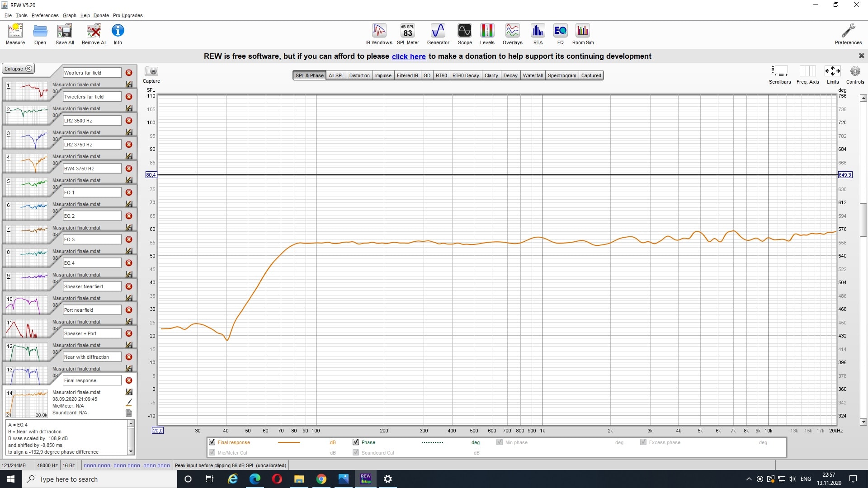
Task: Remove the Tweeters far field measurement
Action: 129,97
